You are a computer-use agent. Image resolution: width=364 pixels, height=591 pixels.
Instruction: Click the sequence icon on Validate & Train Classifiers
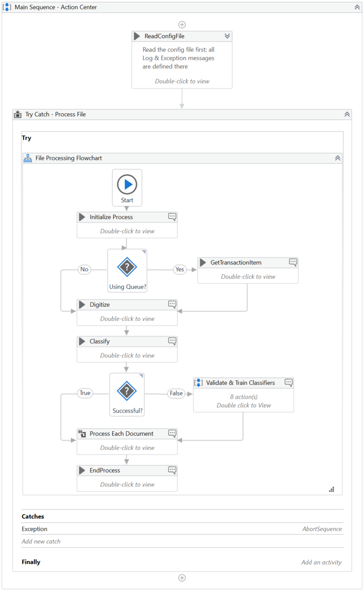198,382
